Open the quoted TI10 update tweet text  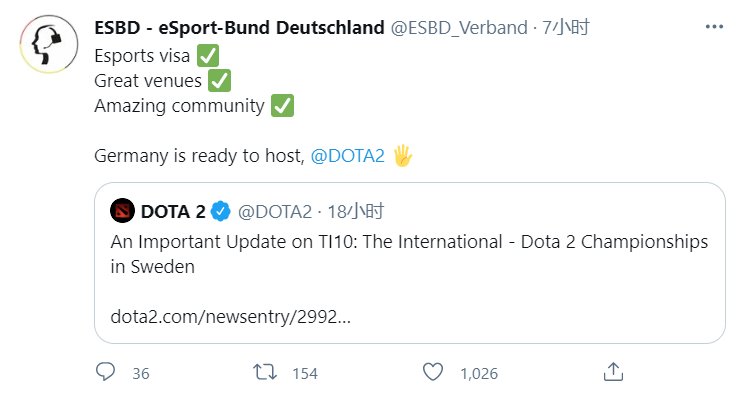pyautogui.click(x=409, y=254)
